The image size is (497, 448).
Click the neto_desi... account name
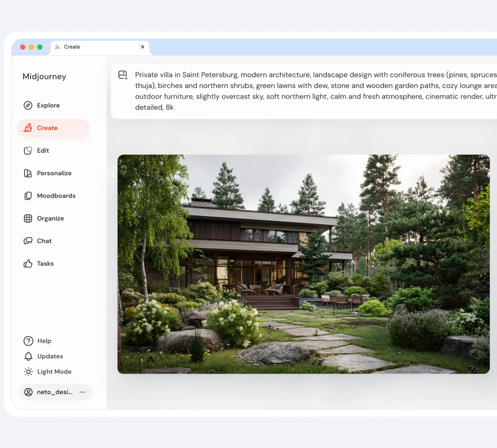[x=54, y=392]
